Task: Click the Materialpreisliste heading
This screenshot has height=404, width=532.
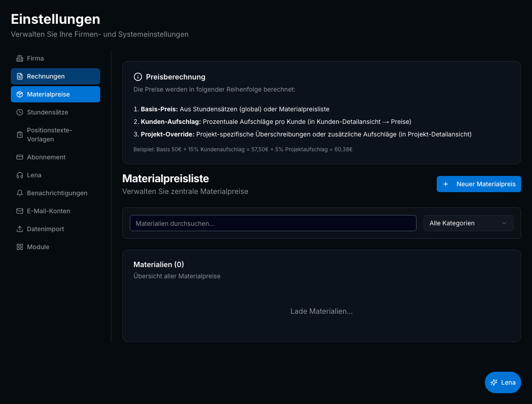Action: tap(165, 179)
